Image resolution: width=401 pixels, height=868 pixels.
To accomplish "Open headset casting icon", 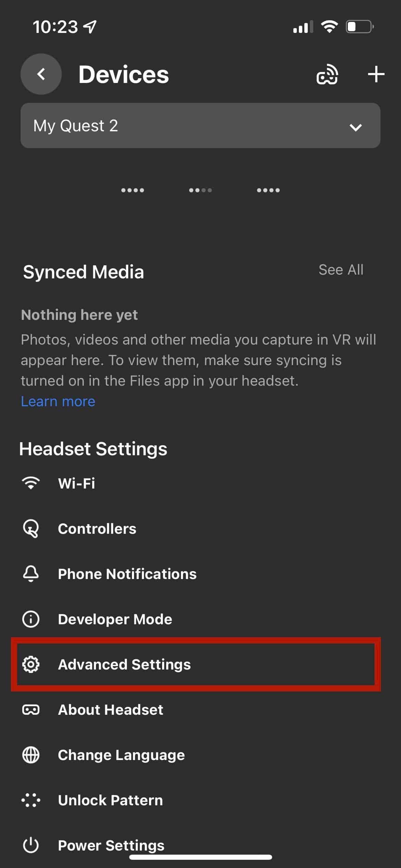I will (x=327, y=74).
